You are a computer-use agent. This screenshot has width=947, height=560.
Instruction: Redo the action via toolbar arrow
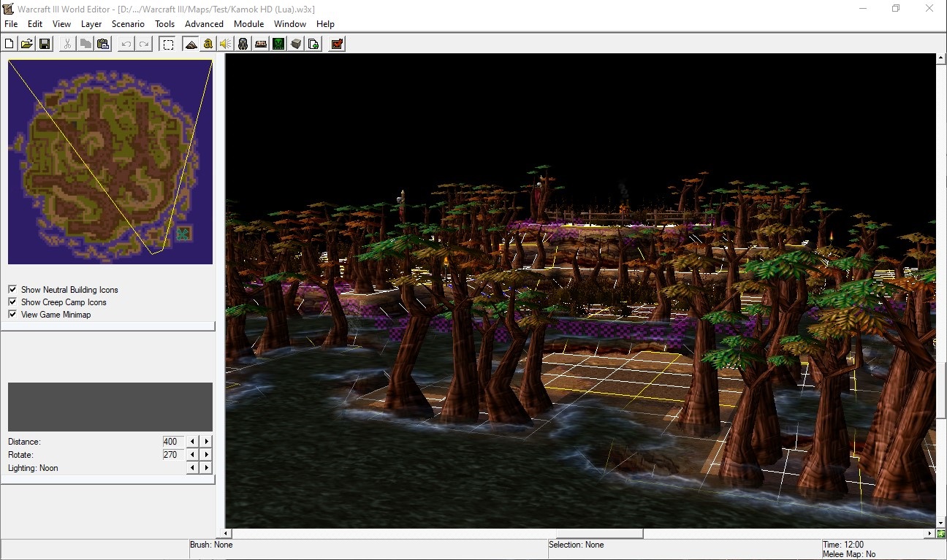tap(144, 44)
